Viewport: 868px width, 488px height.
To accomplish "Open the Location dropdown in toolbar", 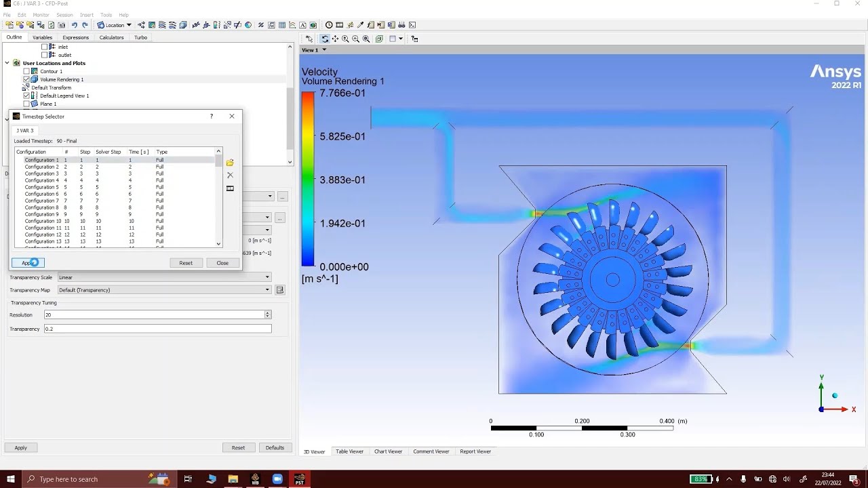I will 114,25.
